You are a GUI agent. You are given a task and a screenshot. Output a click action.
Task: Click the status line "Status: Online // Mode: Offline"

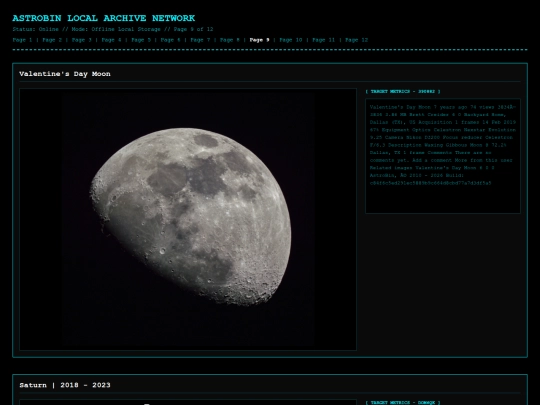click(113, 29)
